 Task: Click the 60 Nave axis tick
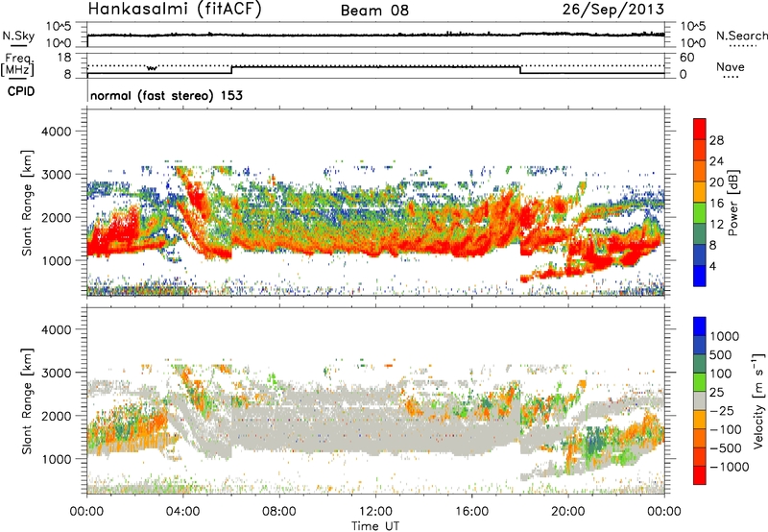(687, 58)
